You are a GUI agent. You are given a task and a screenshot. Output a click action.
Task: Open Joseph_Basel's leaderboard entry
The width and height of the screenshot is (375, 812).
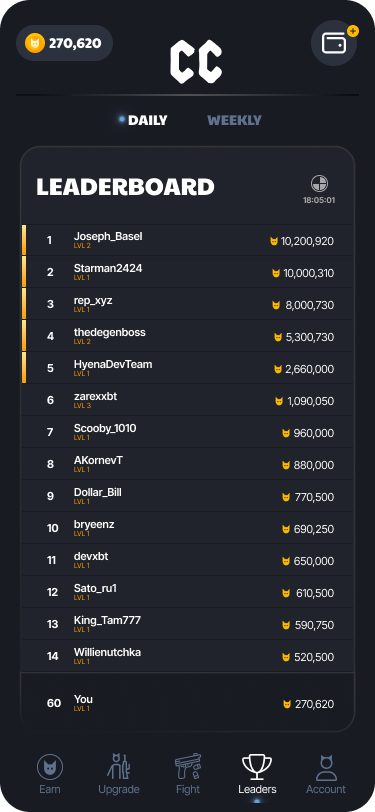(x=188, y=240)
